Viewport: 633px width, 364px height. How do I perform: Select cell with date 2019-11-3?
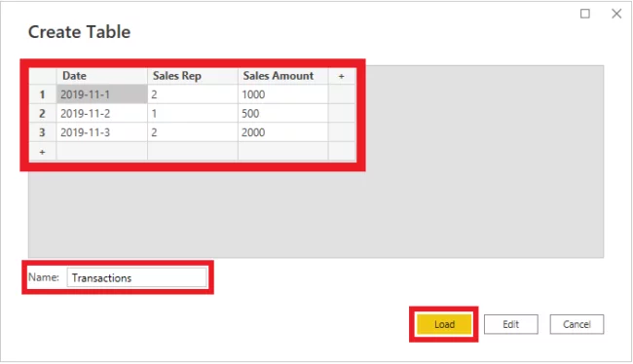(x=101, y=132)
